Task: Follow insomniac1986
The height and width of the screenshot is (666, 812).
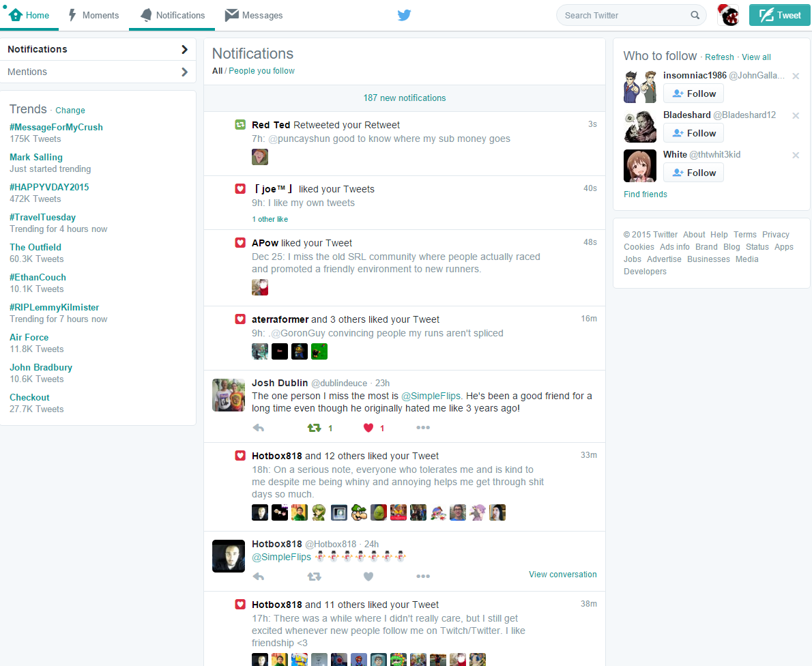Action: [x=693, y=93]
